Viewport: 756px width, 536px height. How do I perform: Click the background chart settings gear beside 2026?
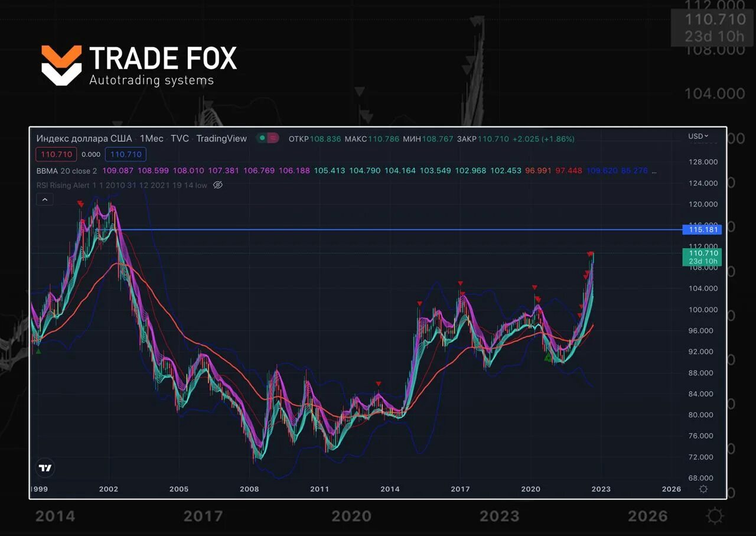[x=715, y=516]
